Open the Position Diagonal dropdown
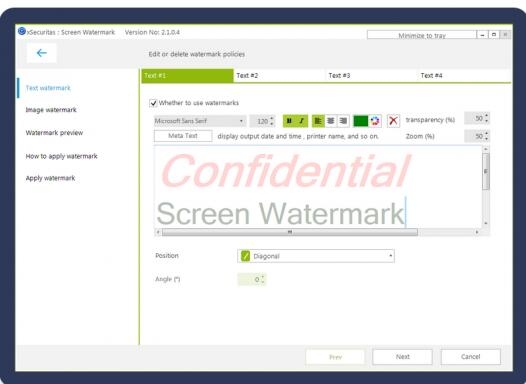This screenshot has height=384, width=526. pyautogui.click(x=316, y=256)
